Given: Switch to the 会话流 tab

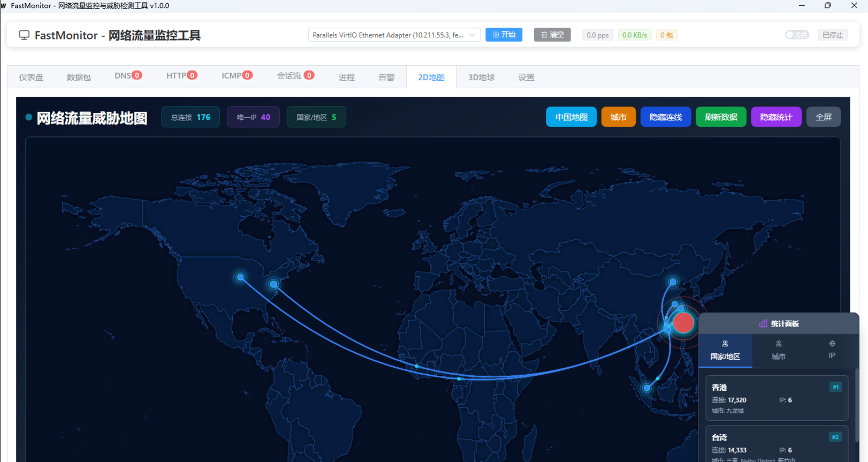Looking at the screenshot, I should pyautogui.click(x=295, y=76).
